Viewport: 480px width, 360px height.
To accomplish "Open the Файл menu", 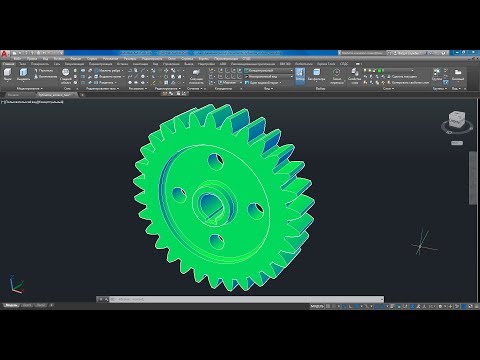I will click(18, 59).
